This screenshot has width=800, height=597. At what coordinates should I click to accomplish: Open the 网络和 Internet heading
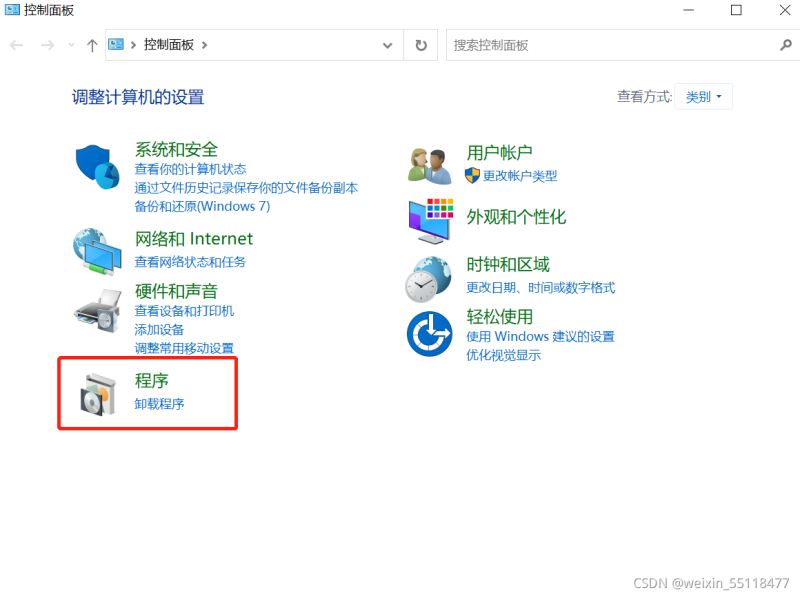(x=194, y=239)
